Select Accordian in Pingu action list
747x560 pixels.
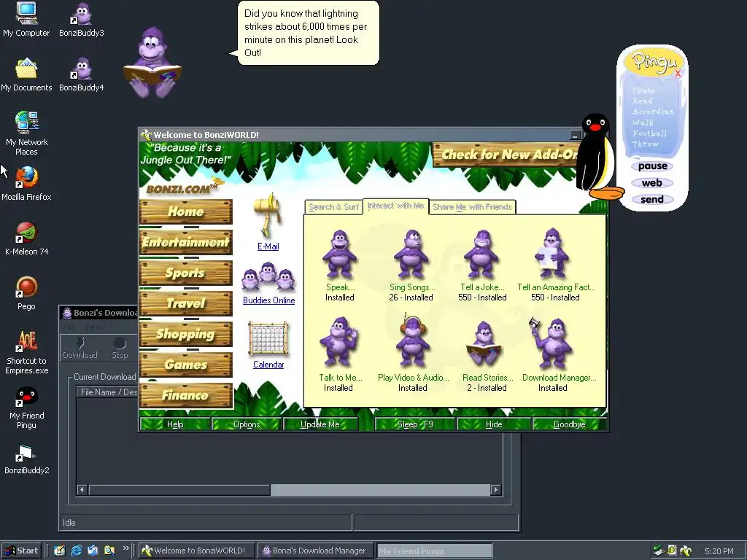pos(653,112)
